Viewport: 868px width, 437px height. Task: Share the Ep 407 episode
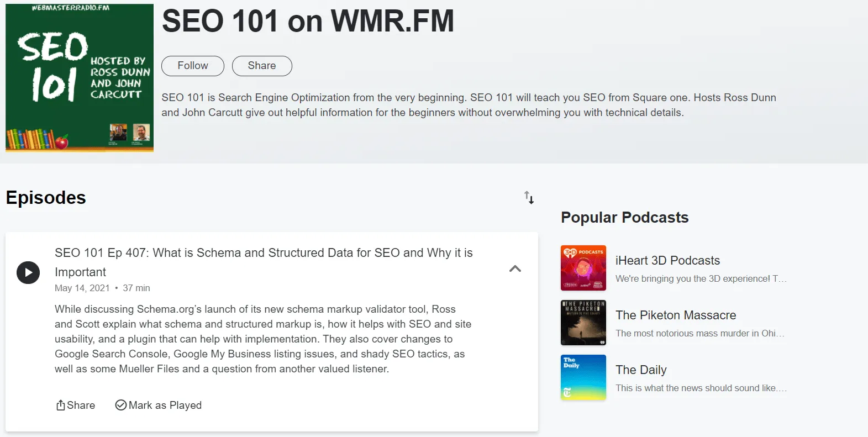(76, 406)
